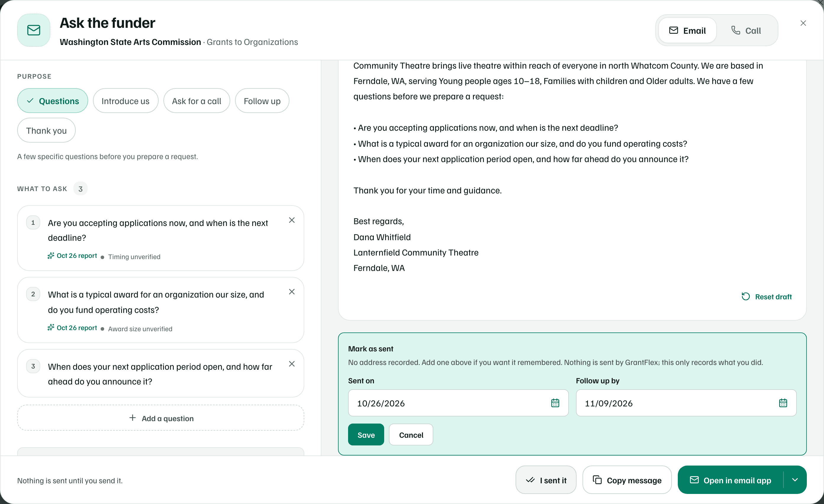Click 'Nothing is sent until you send it.' note

click(70, 481)
